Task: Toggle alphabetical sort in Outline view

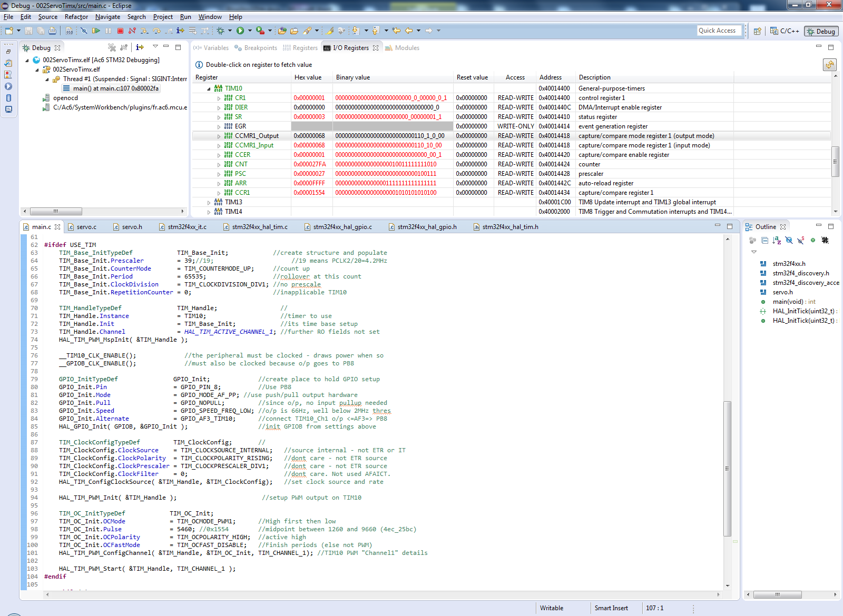Action: 777,241
